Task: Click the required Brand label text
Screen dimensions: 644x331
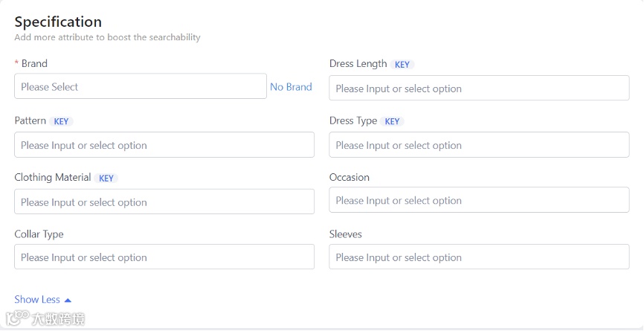Action: click(x=34, y=64)
